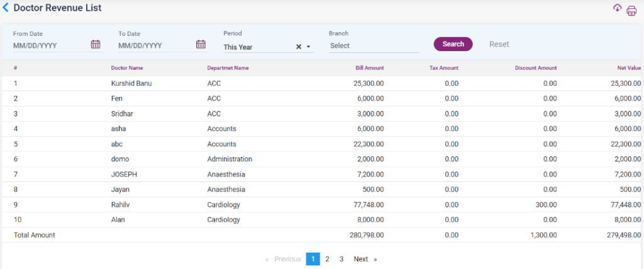Click the print icon
Image resolution: width=644 pixels, height=269 pixels.
tap(631, 11)
